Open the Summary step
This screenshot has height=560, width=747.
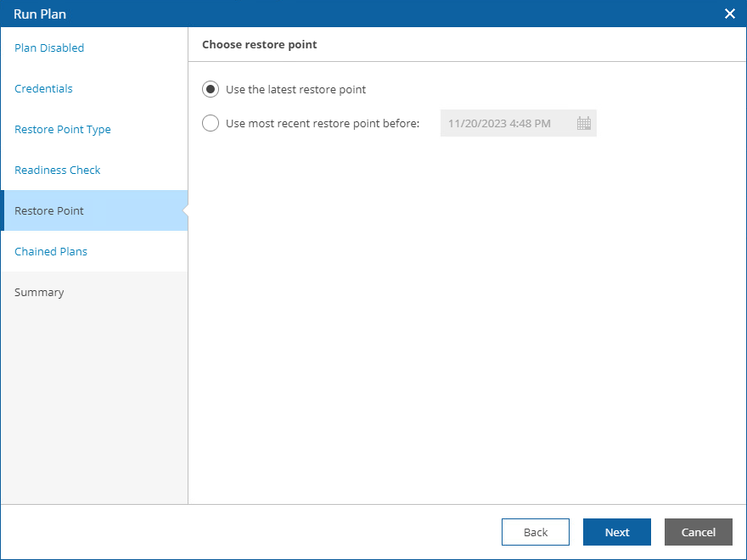click(39, 292)
